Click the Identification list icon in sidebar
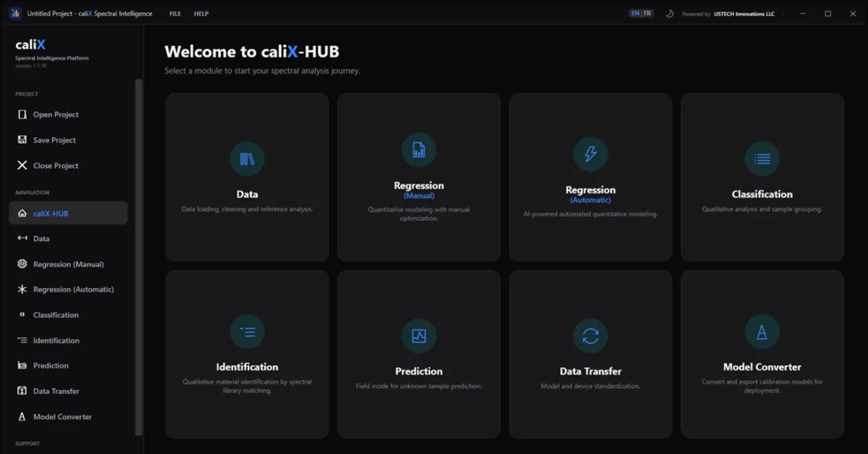868x454 pixels. [x=22, y=340]
